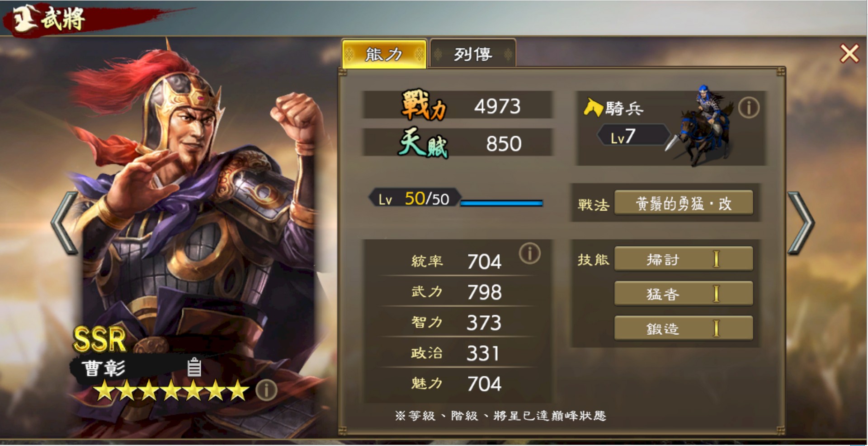Viewport: 868px width, 446px height.
Task: Switch to the 能力 tab
Action: coord(384,54)
